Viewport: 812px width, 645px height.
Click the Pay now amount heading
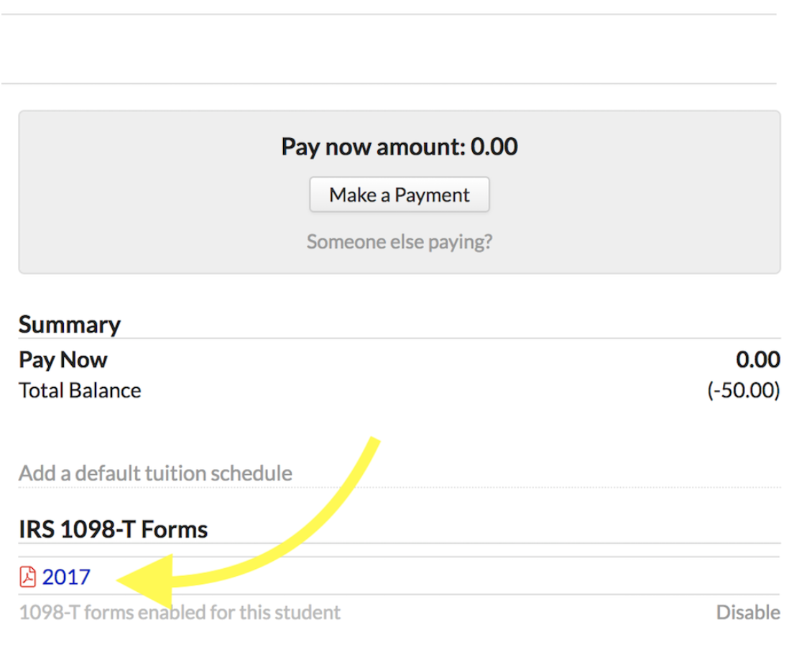(x=399, y=147)
